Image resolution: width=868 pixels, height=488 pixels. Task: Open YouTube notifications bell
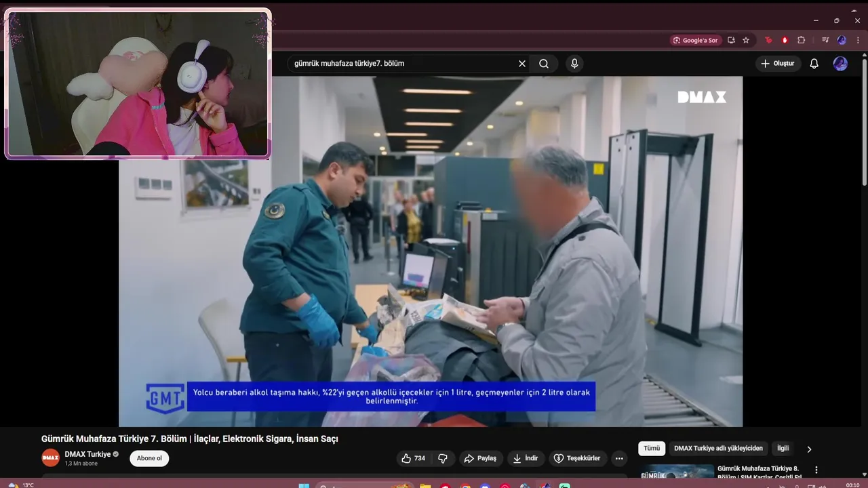click(x=814, y=64)
